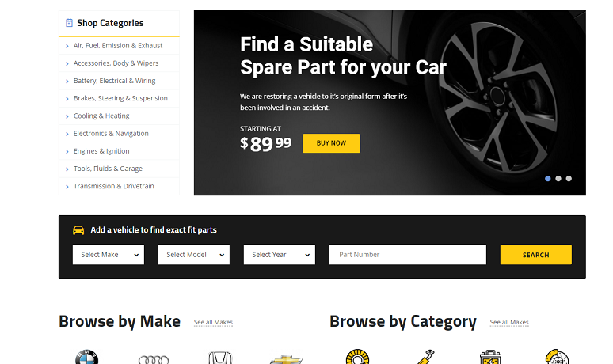Click the yellow SEARCH button
The height and width of the screenshot is (364, 613).
pos(536,255)
